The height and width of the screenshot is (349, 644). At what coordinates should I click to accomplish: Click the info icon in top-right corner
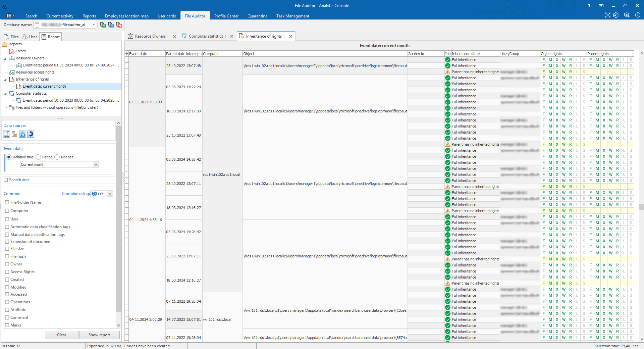[638, 15]
